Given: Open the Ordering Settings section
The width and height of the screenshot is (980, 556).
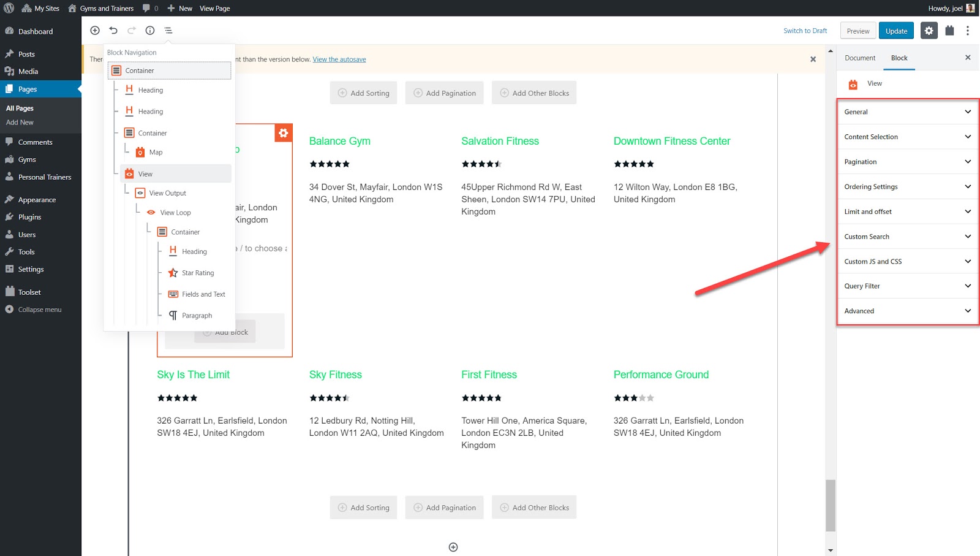Looking at the screenshot, I should [x=907, y=186].
